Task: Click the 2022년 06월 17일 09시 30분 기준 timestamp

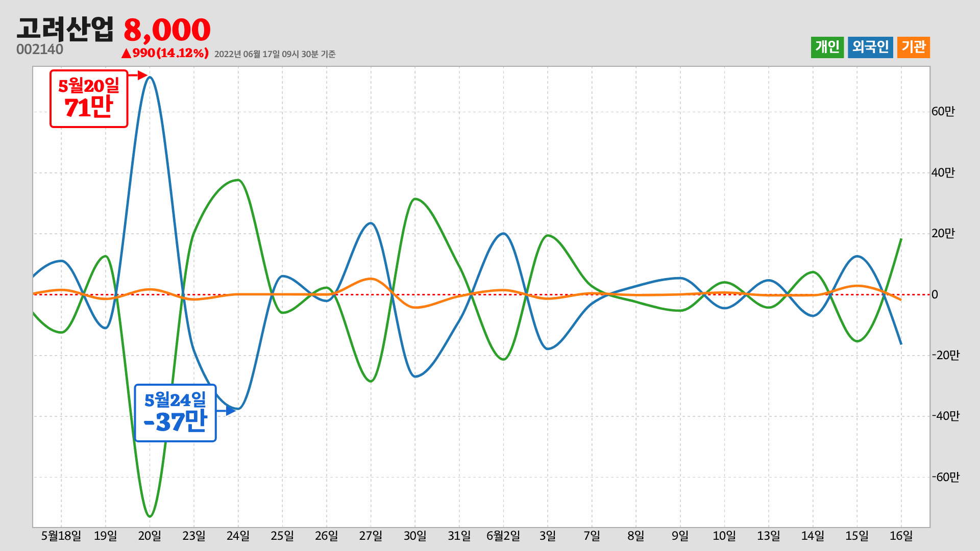Action: point(275,54)
